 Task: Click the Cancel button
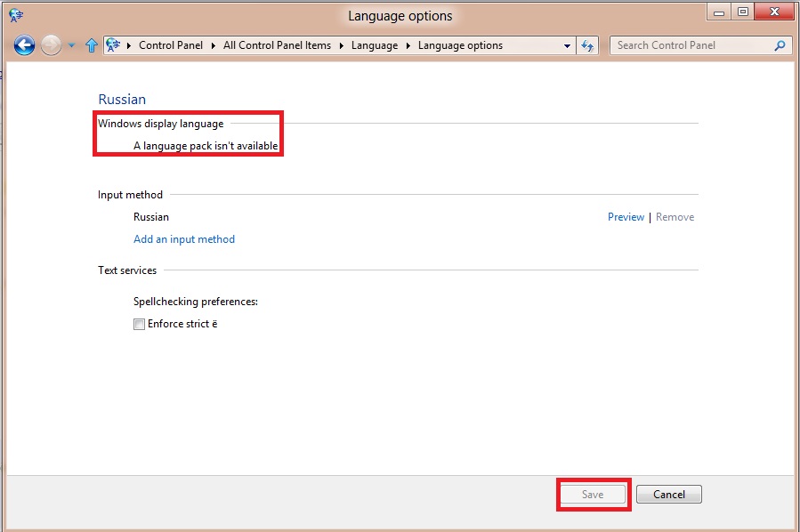(669, 495)
